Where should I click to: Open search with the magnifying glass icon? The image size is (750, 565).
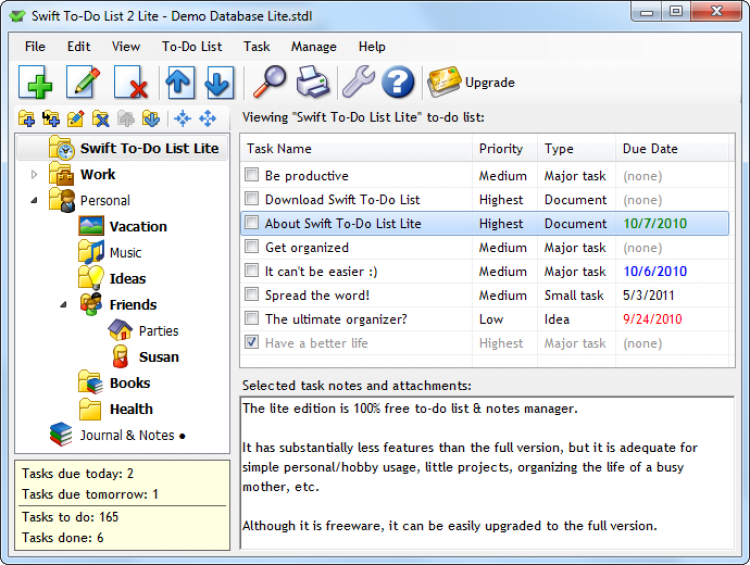click(268, 82)
